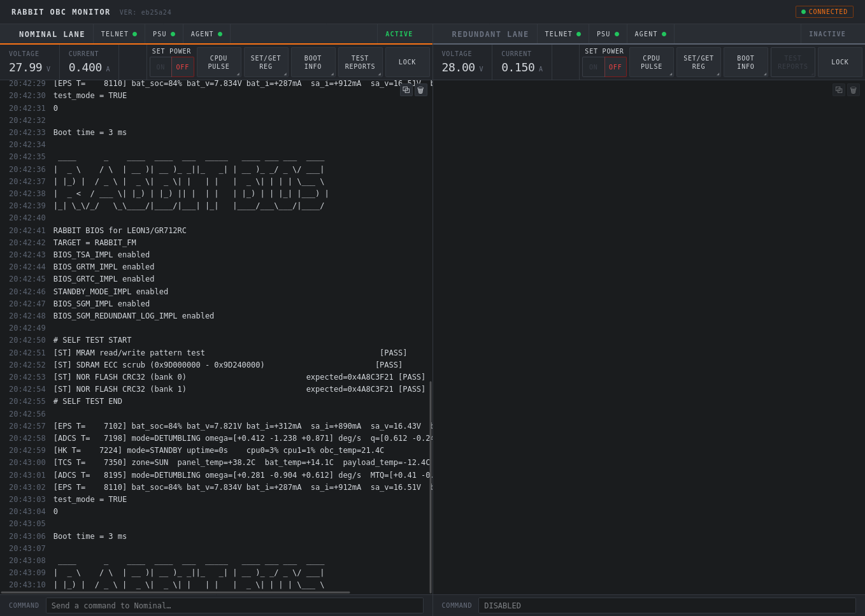Click log line 'BIOS_GRTM_IMPL enabled'
The image size is (865, 616).
pyautogui.click(x=104, y=267)
